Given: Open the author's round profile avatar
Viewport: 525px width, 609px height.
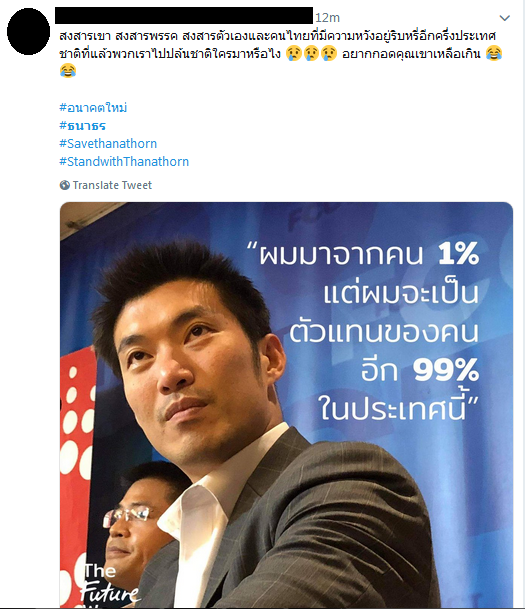Looking at the screenshot, I should 28,31.
